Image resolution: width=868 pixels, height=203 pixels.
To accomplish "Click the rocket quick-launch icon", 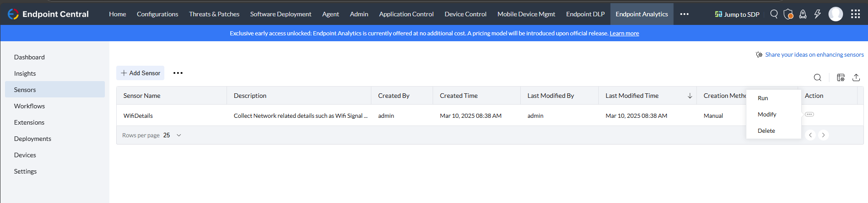I will coord(803,14).
